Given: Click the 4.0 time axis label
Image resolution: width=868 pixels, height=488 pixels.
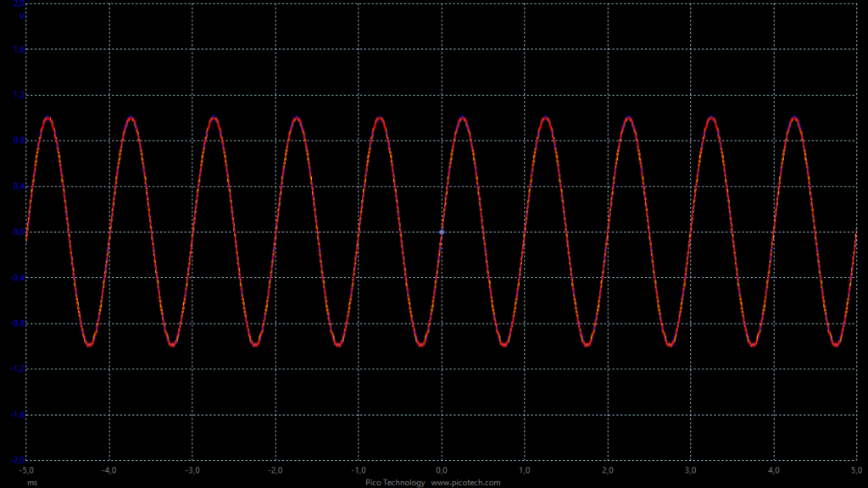Looking at the screenshot, I should click(x=773, y=470).
